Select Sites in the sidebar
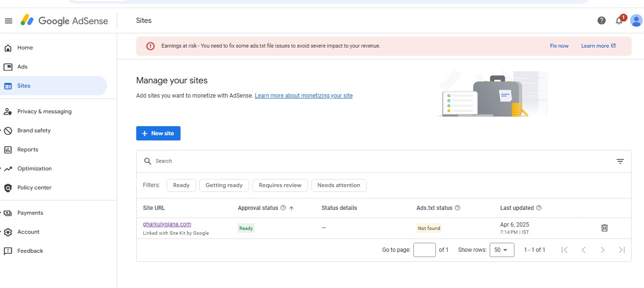644x288 pixels. coord(53,86)
